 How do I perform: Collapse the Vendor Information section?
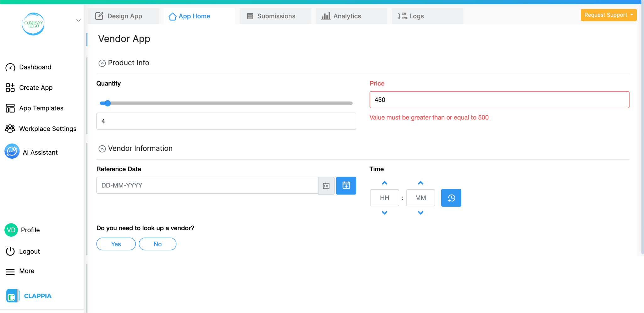[x=102, y=149]
